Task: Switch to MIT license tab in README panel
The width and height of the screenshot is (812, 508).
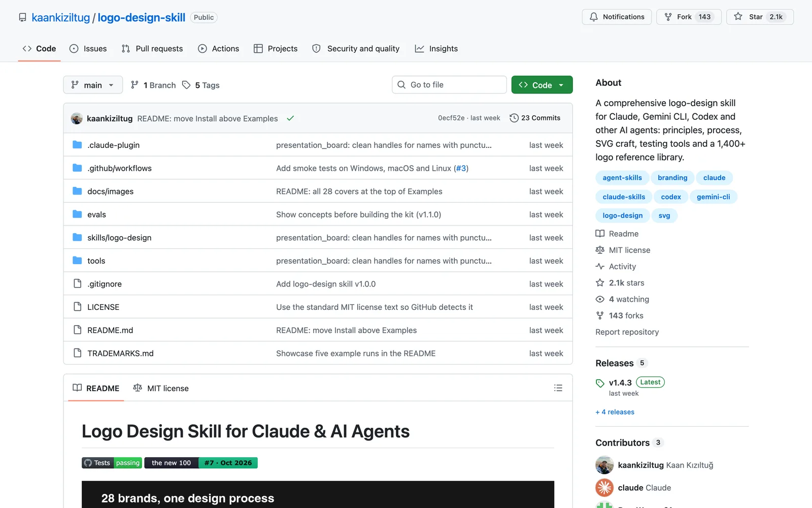Action: tap(161, 388)
